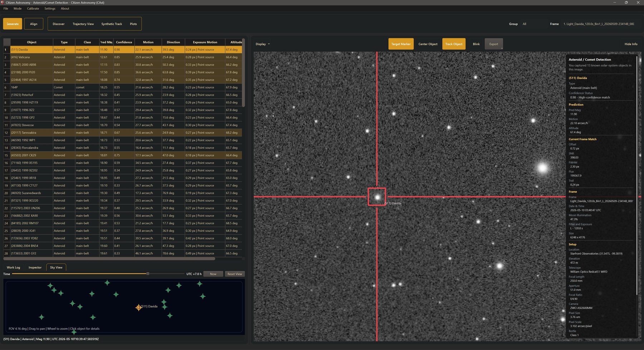Click the info panel scrollbar
Viewport: 644px width, 350px height.
click(637, 175)
